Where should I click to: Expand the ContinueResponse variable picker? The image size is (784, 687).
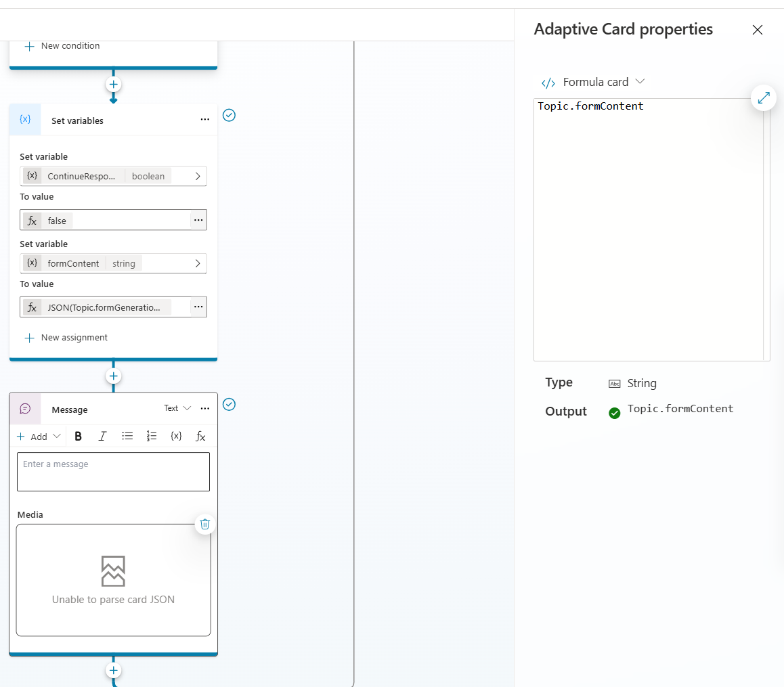(198, 176)
